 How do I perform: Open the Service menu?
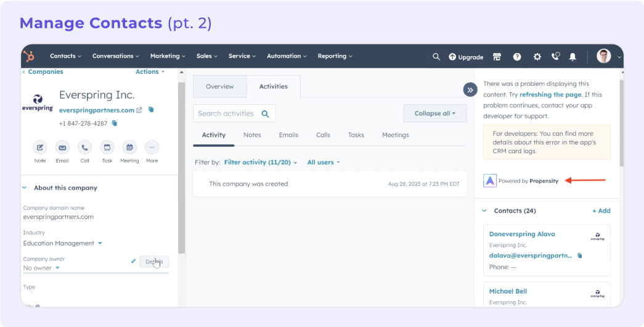pos(242,56)
